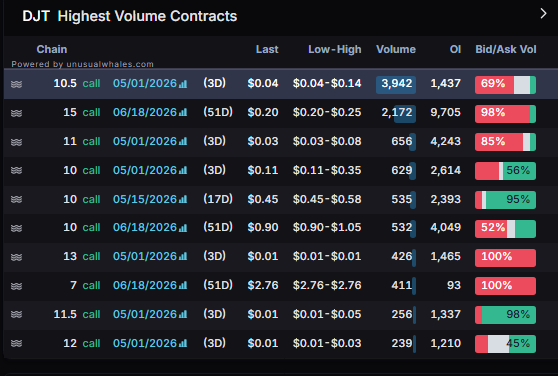Image resolution: width=558 pixels, height=376 pixels.
Task: Click the wave icon on the 11 call row
Action: click(16, 142)
